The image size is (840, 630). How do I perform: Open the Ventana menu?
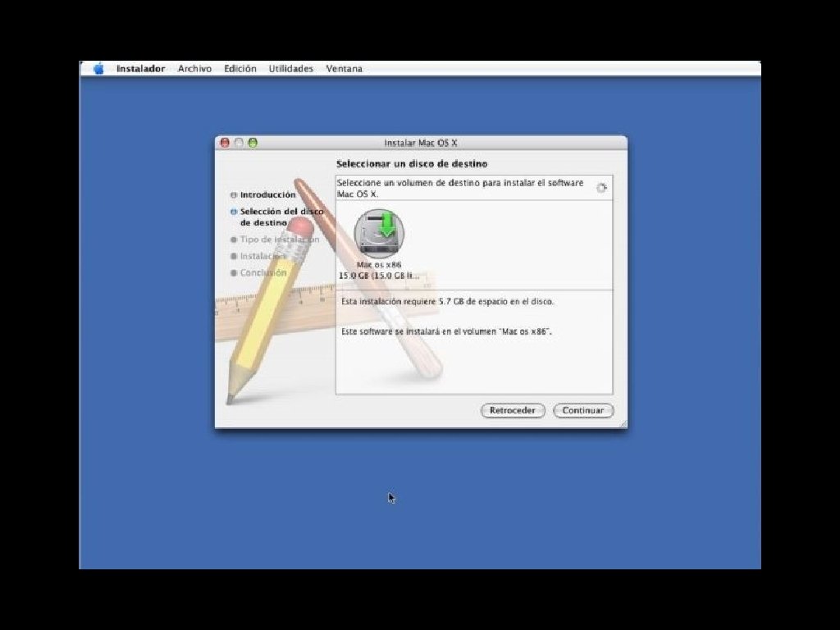(x=344, y=69)
